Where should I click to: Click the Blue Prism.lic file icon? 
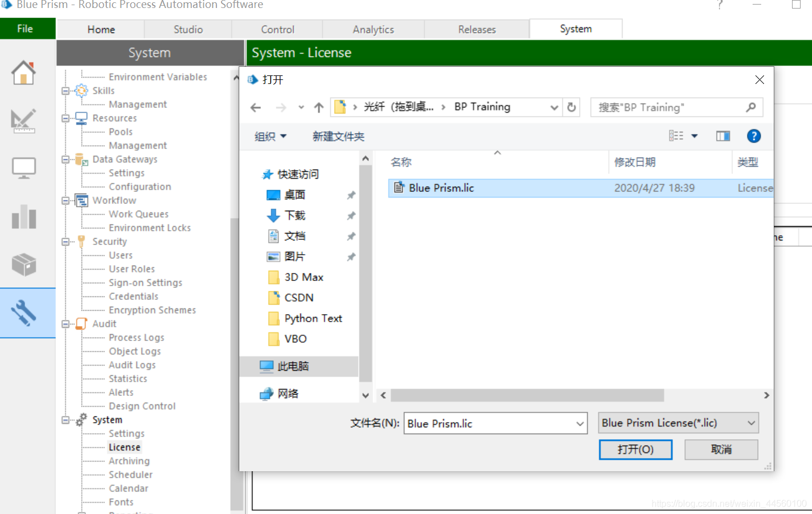coord(399,188)
